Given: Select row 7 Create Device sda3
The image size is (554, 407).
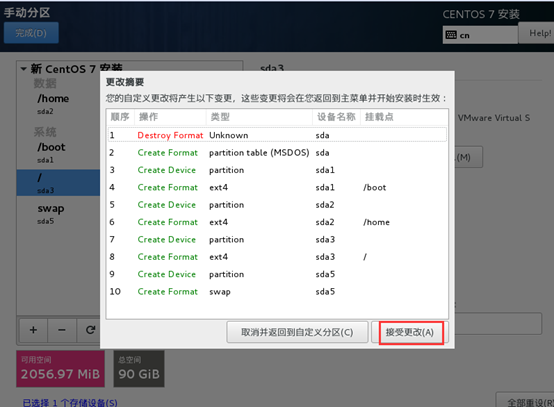Looking at the screenshot, I should coord(277,239).
